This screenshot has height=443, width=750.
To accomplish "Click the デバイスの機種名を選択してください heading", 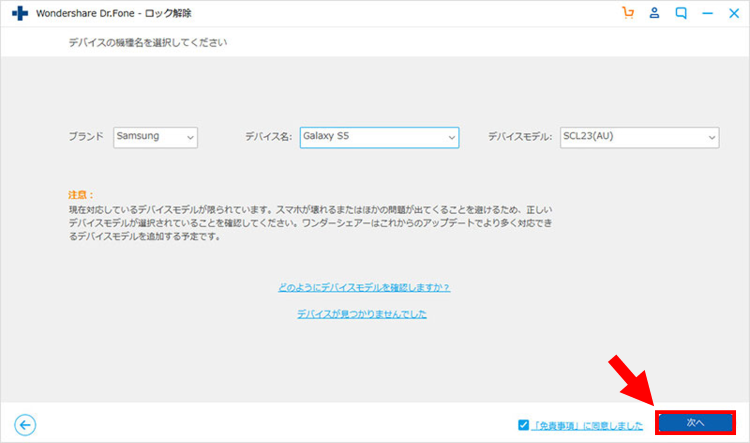I will click(148, 43).
